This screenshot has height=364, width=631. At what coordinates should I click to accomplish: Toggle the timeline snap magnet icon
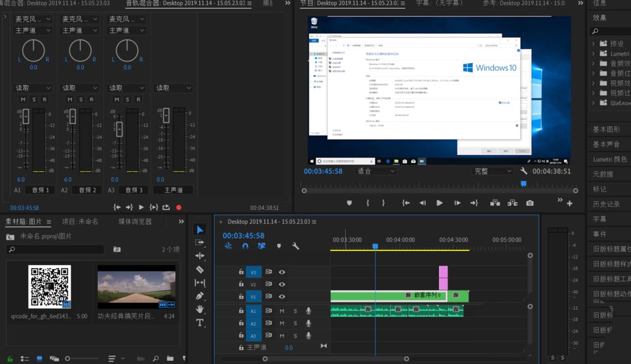click(x=245, y=246)
